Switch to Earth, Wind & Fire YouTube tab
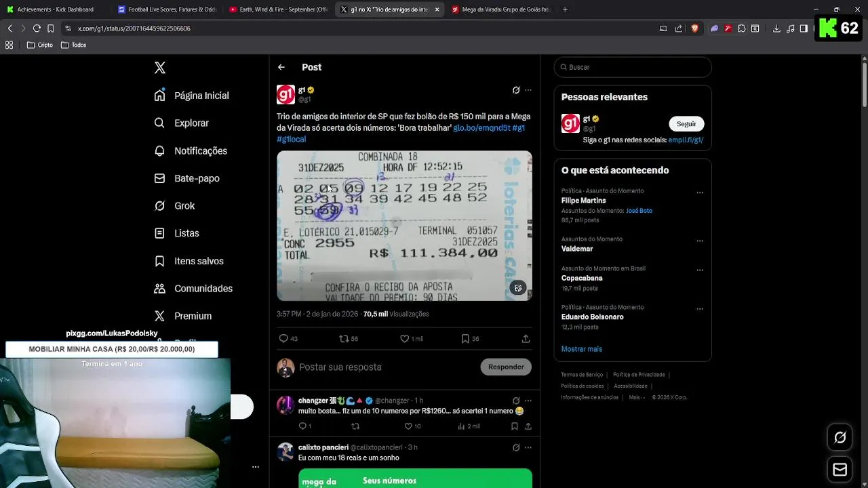 (279, 9)
